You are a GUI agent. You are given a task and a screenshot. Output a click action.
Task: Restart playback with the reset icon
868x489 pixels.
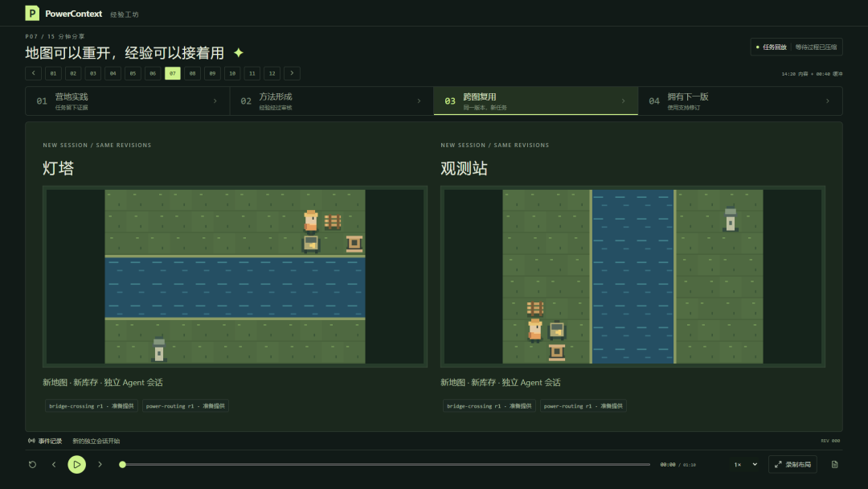click(33, 465)
